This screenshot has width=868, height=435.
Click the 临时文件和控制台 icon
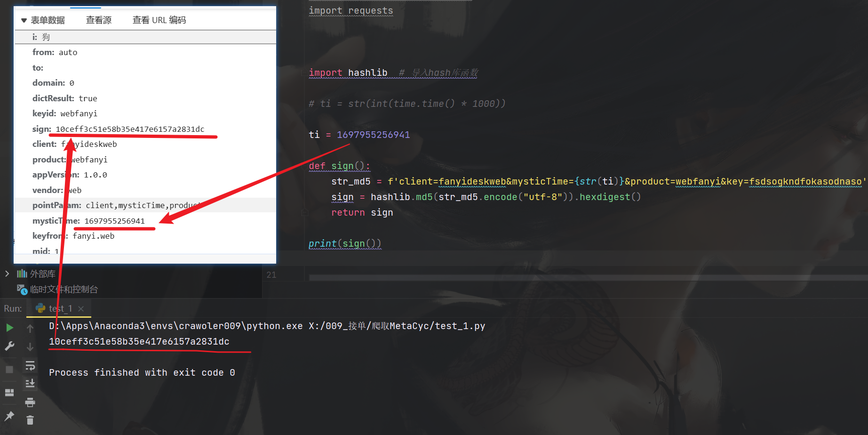pyautogui.click(x=22, y=290)
